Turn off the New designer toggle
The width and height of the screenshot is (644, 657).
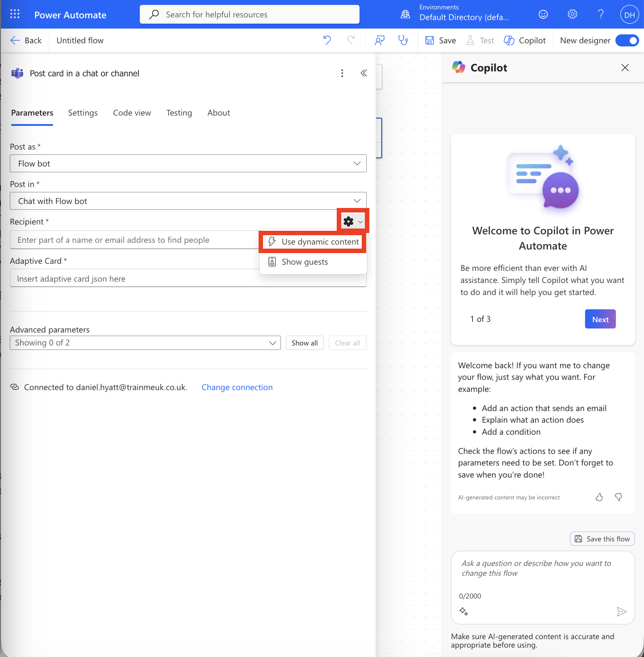(x=627, y=41)
